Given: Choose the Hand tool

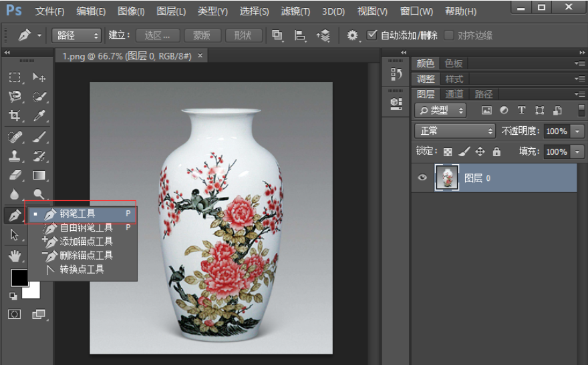Looking at the screenshot, I should [x=15, y=256].
